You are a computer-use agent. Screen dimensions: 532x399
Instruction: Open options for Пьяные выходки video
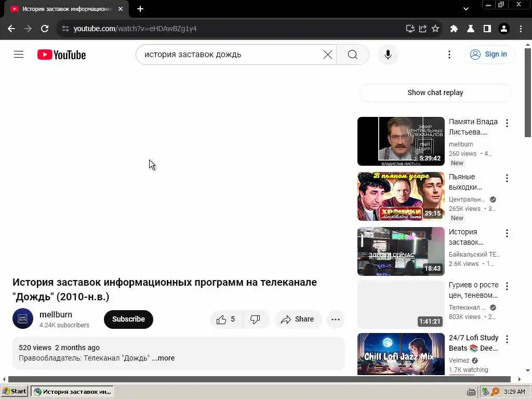point(507,178)
